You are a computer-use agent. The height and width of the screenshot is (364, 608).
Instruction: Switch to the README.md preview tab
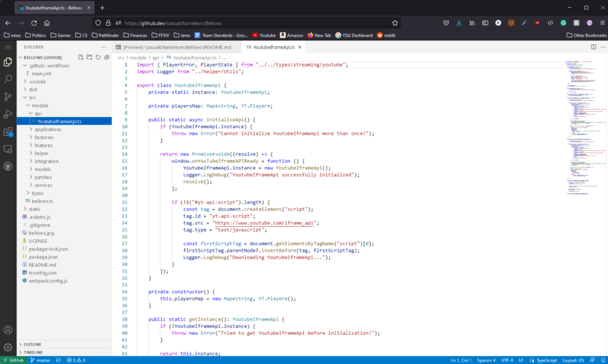[177, 47]
